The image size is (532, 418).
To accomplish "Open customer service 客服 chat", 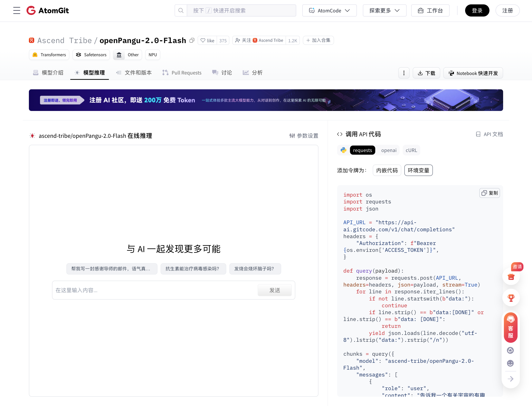I will pyautogui.click(x=511, y=327).
